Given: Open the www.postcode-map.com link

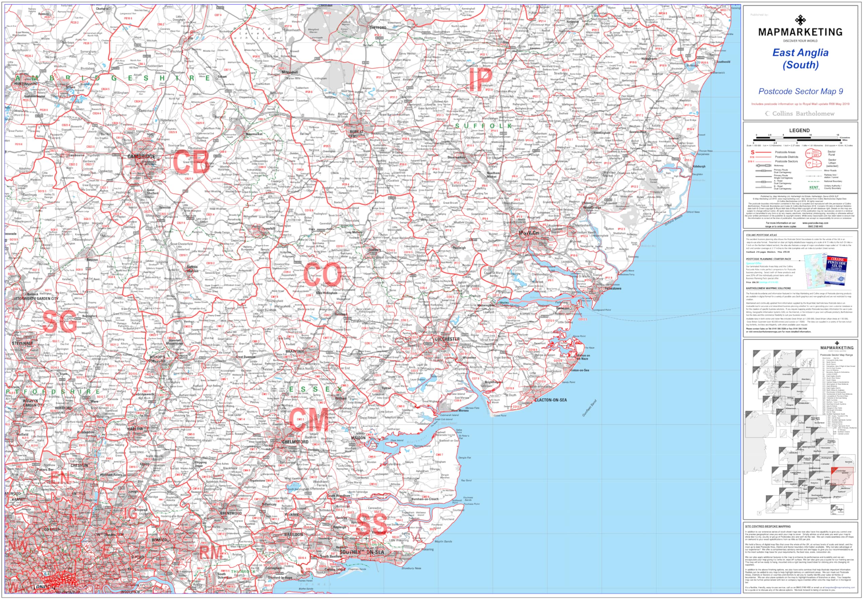Looking at the screenshot, I should [815, 223].
